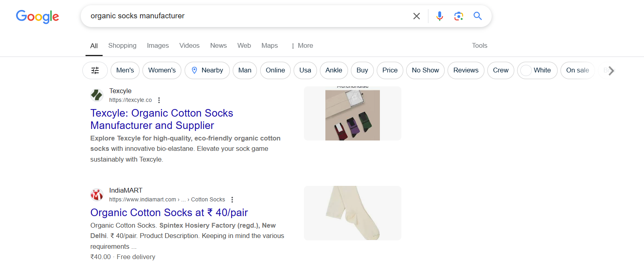This screenshot has height=275, width=644.
Task: Switch to the Web tab
Action: pos(244,46)
